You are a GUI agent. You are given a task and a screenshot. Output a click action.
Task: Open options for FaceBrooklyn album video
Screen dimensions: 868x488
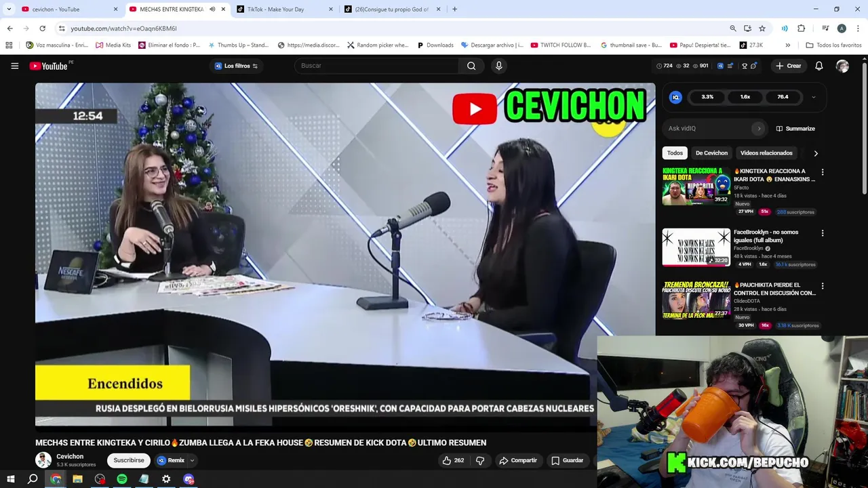coord(823,233)
